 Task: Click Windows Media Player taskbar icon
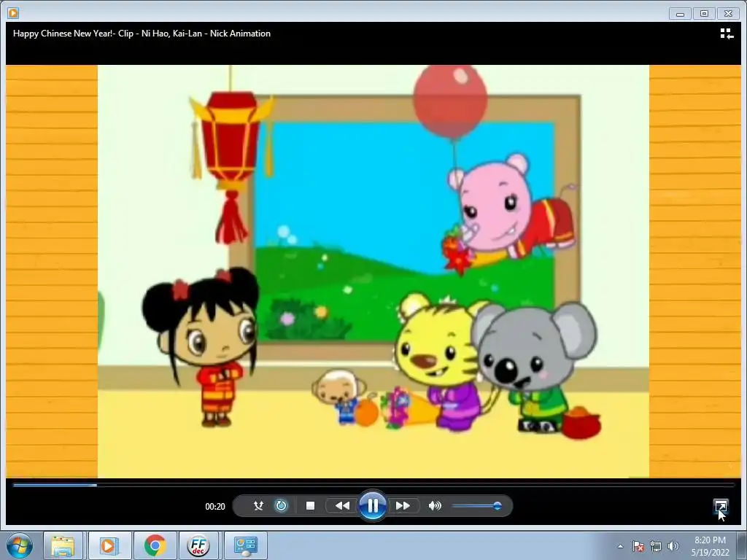point(109,545)
